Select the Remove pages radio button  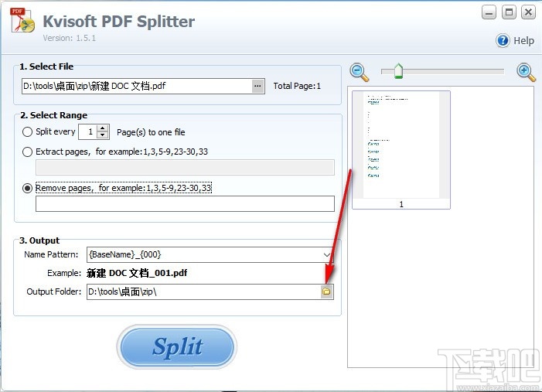point(27,188)
